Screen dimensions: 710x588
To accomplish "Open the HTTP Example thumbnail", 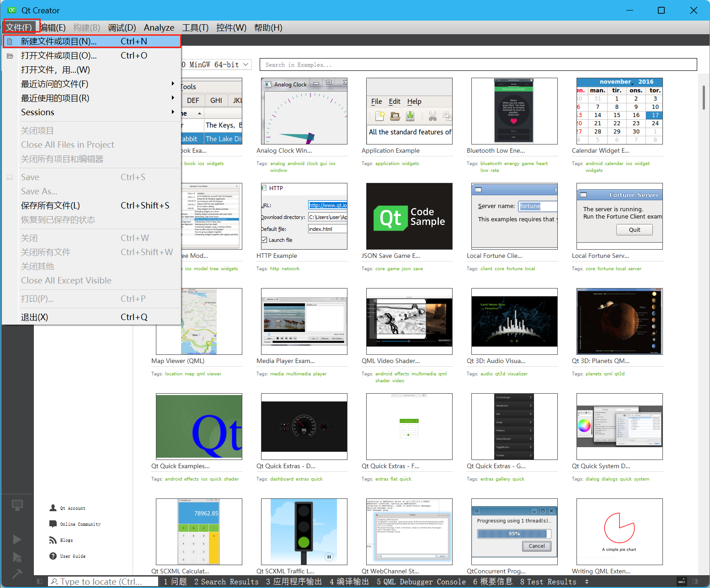I will coord(304,216).
